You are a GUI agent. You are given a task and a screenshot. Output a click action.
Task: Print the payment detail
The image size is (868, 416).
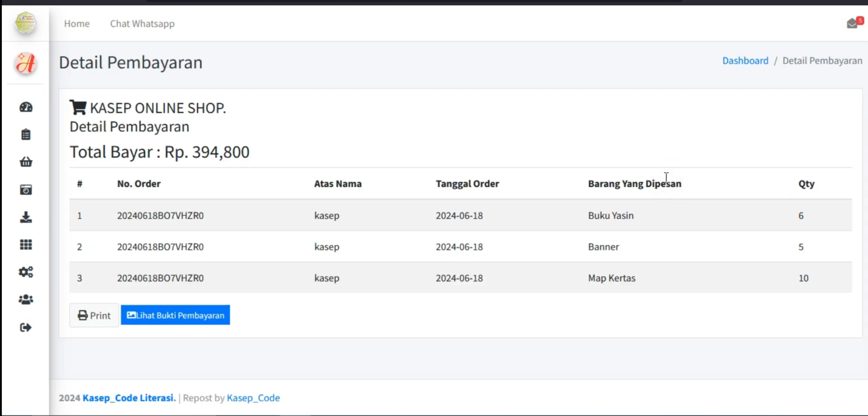point(94,315)
